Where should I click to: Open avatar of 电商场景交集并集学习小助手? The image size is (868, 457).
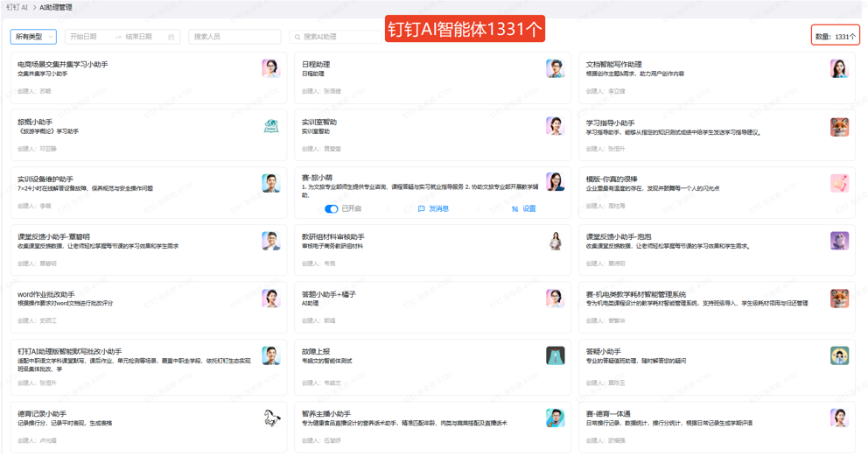click(270, 68)
